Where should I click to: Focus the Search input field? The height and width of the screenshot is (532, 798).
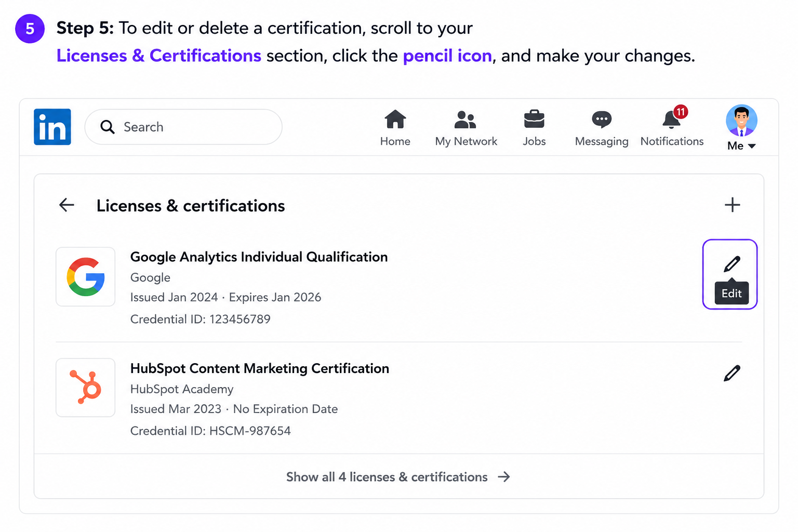click(x=183, y=127)
